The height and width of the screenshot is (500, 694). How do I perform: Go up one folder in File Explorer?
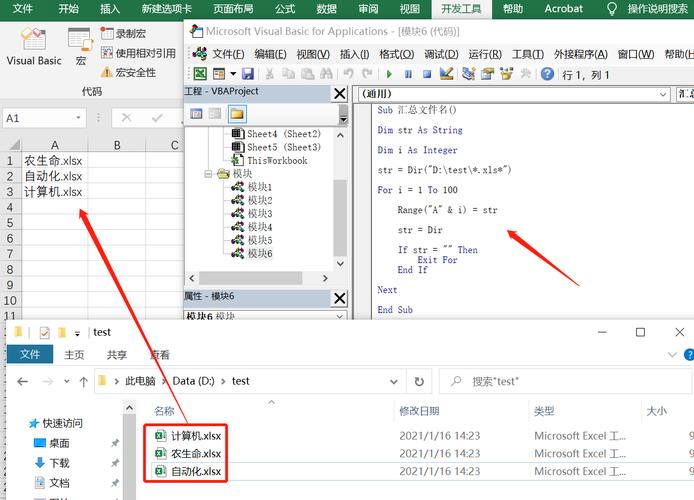(83, 381)
